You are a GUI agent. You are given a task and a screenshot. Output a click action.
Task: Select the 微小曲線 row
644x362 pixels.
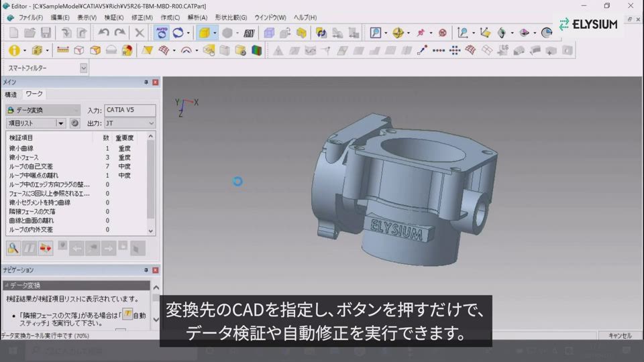[x=76, y=149]
